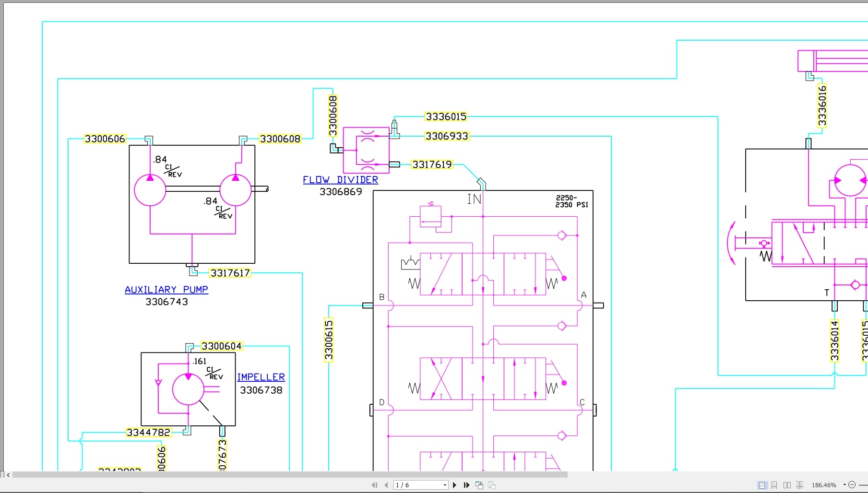
Task: Toggle continuous page scrolling mode
Action: tap(774, 485)
